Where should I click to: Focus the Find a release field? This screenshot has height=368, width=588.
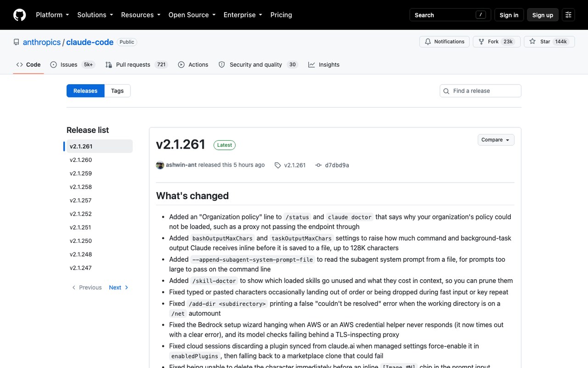tap(481, 91)
